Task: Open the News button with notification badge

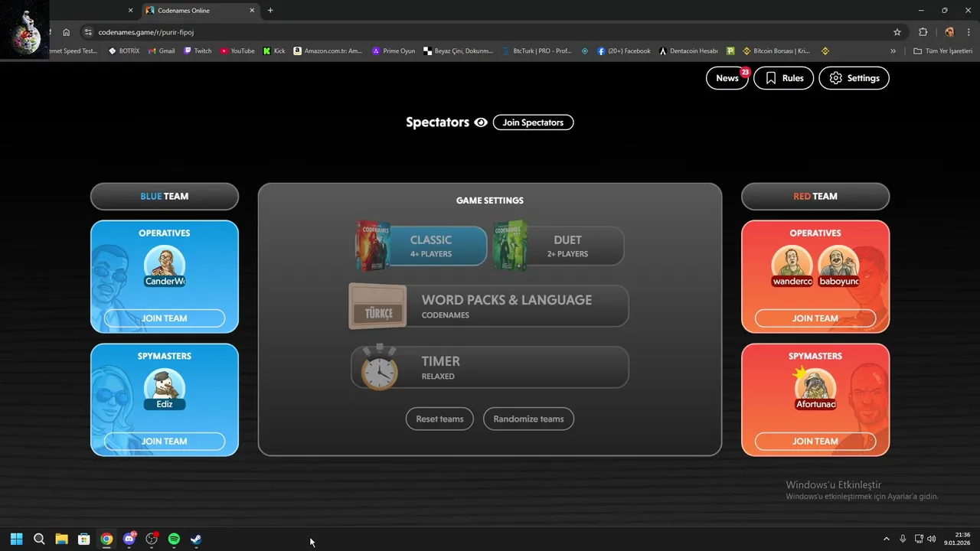Action: pos(727,78)
